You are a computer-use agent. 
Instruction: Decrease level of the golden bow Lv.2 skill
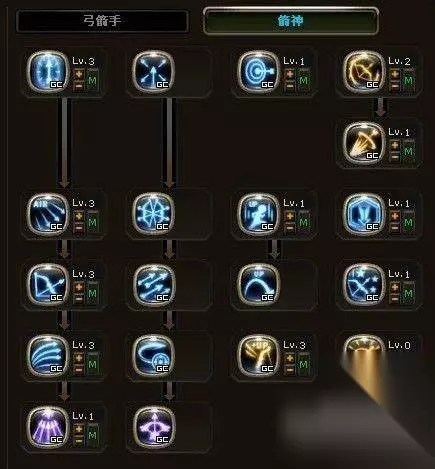395,86
